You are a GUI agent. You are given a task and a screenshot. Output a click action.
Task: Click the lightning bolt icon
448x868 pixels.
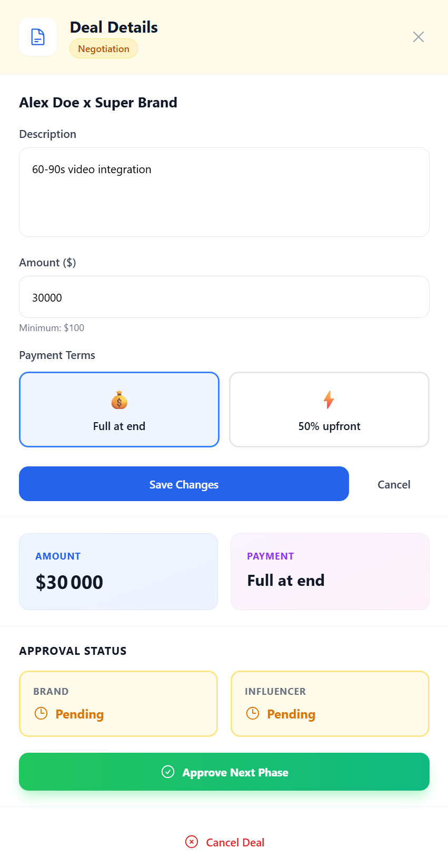(329, 400)
